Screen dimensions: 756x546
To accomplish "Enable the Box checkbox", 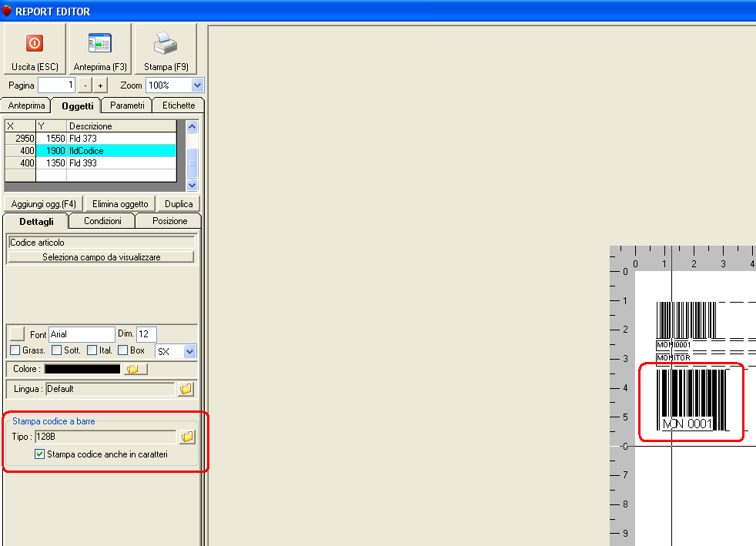I will coord(123,350).
